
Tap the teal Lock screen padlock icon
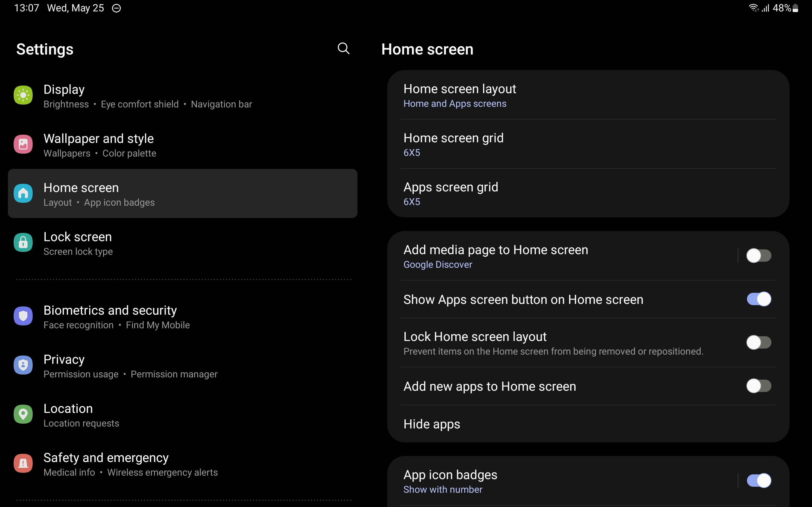[x=23, y=242]
